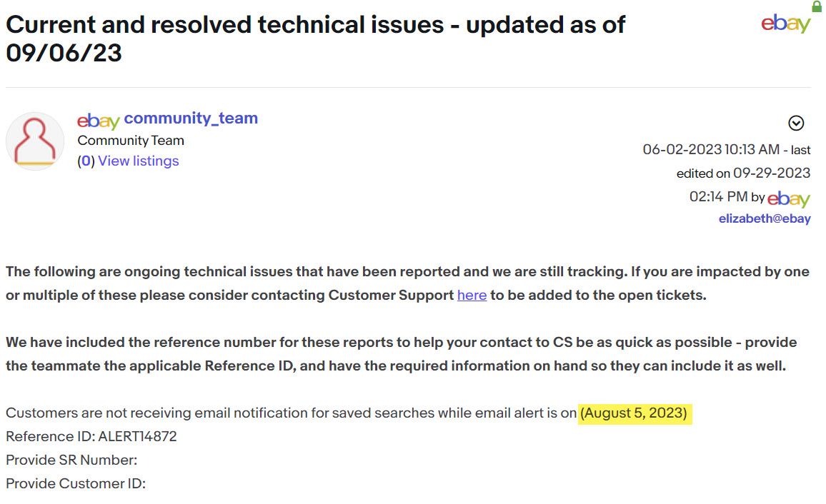Viewport: 826px width, 504px height.
Task: Click the Community Team rank label
Action: pyautogui.click(x=131, y=141)
